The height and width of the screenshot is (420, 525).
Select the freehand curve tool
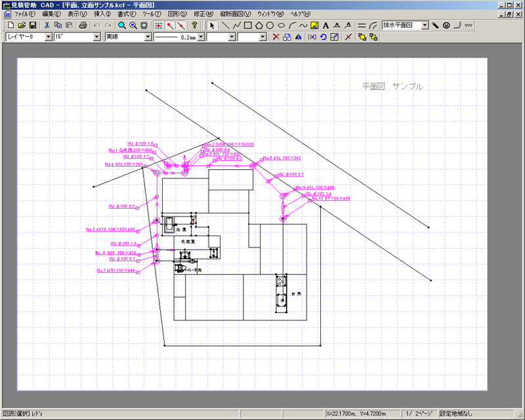coord(303,26)
